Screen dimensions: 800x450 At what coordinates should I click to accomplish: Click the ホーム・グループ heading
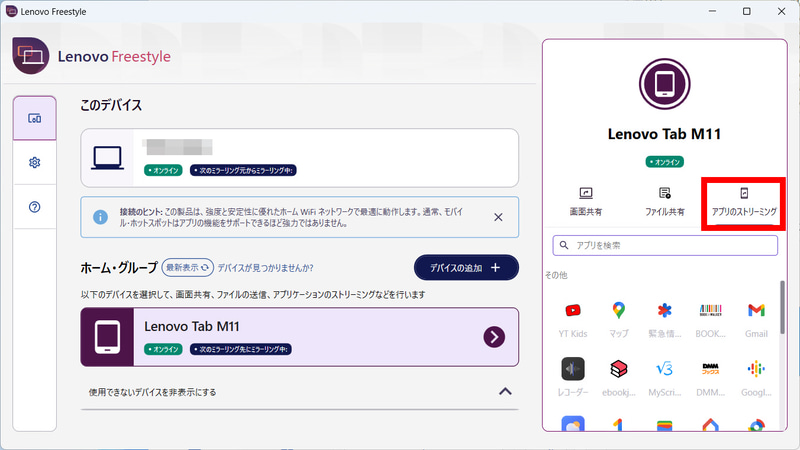coord(119,268)
